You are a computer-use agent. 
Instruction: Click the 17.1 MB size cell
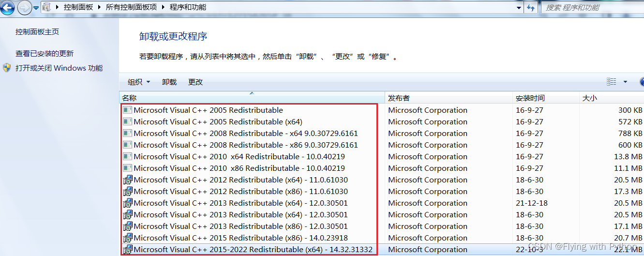tap(629, 226)
